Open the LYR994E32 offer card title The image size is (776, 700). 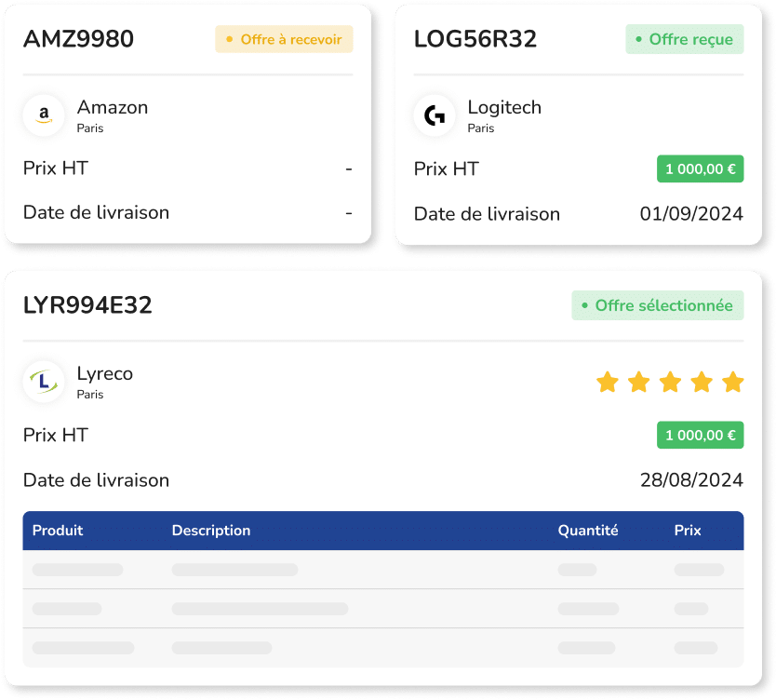pos(87,305)
